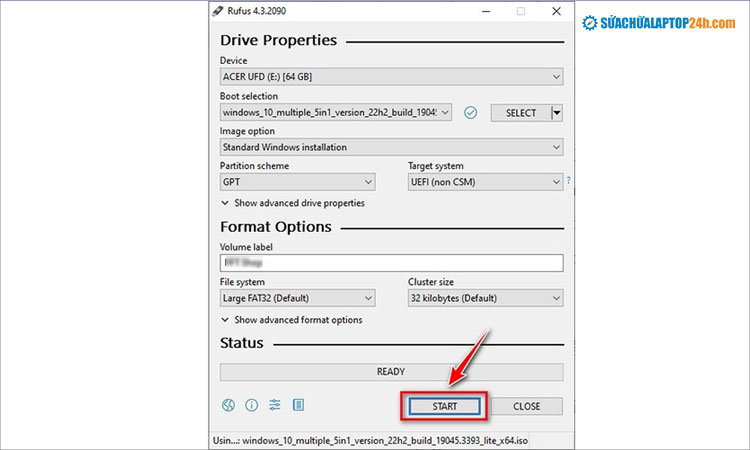Open application settings sliders icon
750x450 pixels.
(275, 406)
